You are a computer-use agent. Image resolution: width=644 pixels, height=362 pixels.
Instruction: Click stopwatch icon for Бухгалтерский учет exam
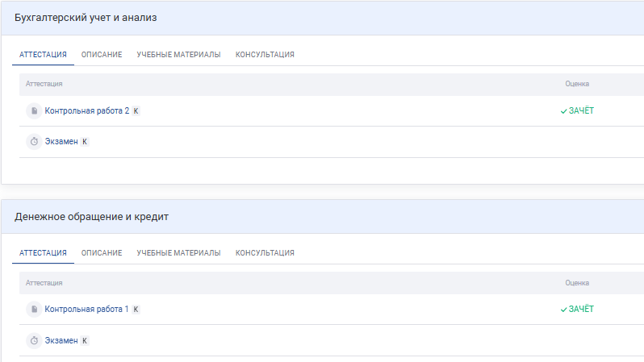click(34, 141)
